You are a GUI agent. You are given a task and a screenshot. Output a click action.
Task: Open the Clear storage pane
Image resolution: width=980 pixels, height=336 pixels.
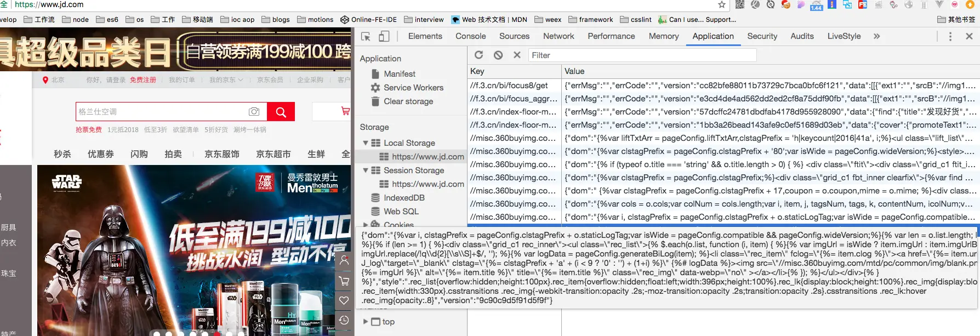coord(408,101)
